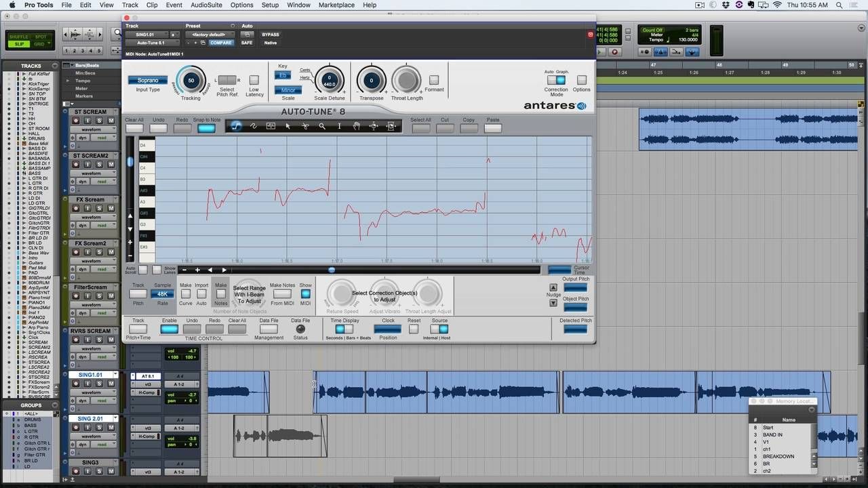Screen dimensions: 868x488
Task: Select the Arrow pointer tool
Action: pos(288,126)
